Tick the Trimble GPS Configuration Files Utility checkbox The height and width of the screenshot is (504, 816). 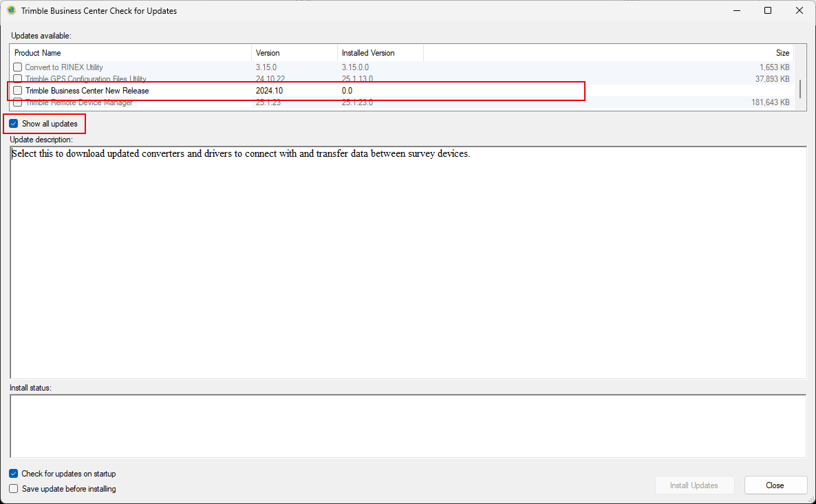tap(18, 78)
